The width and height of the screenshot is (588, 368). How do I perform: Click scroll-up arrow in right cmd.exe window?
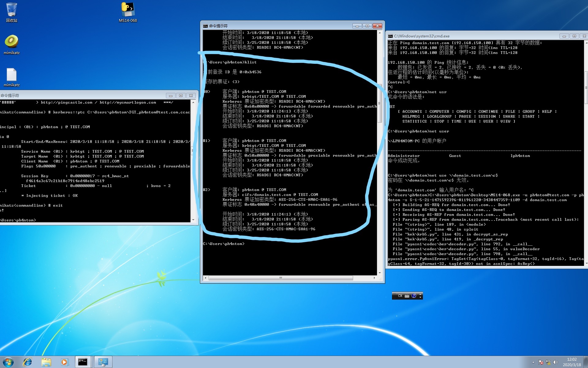[x=586, y=43]
